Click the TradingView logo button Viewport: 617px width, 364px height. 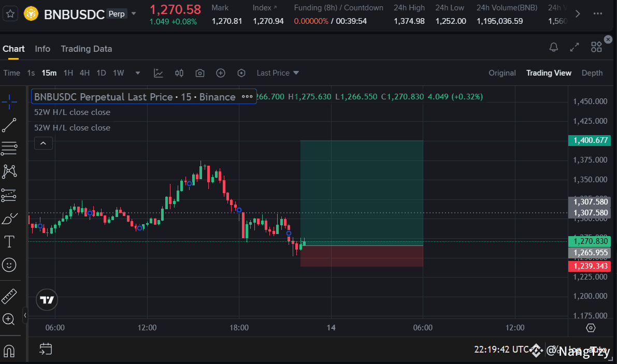pos(47,300)
